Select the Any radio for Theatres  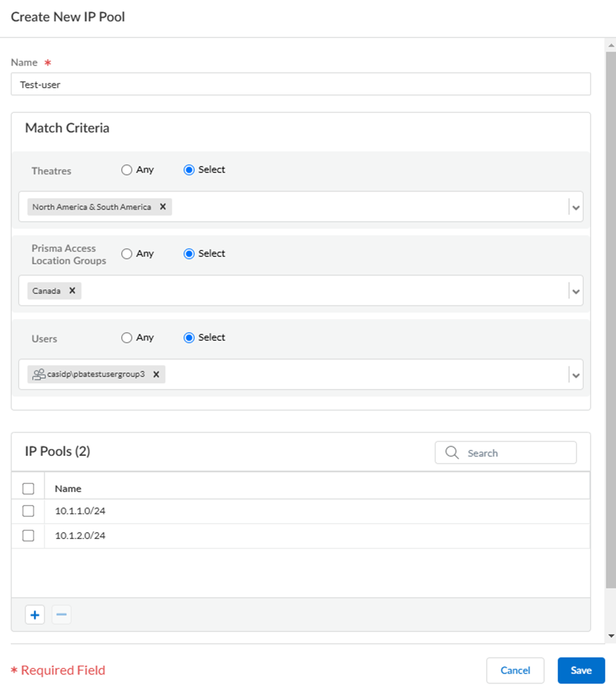(x=127, y=170)
